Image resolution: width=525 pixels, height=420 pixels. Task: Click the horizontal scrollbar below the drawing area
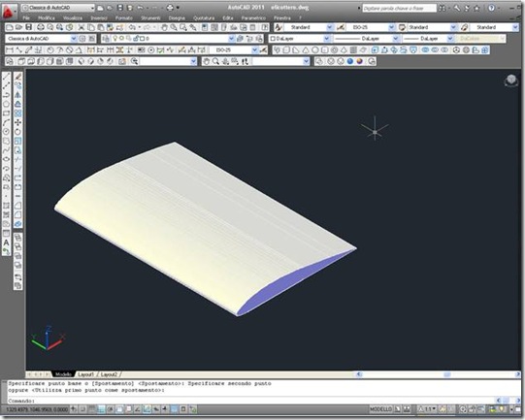click(x=439, y=374)
